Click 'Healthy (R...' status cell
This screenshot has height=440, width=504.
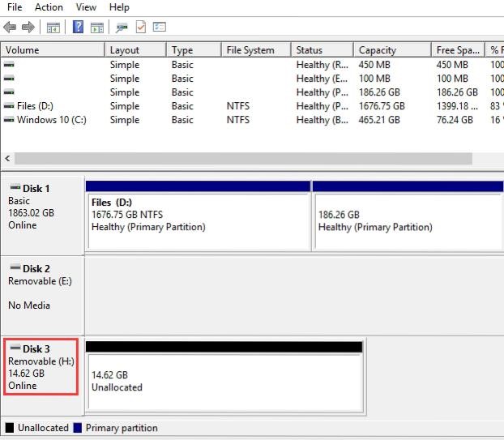[x=322, y=65]
